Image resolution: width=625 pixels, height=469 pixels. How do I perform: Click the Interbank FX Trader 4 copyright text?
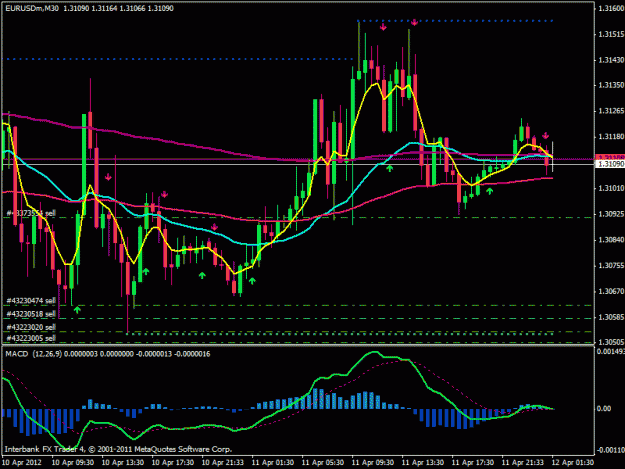(118, 449)
